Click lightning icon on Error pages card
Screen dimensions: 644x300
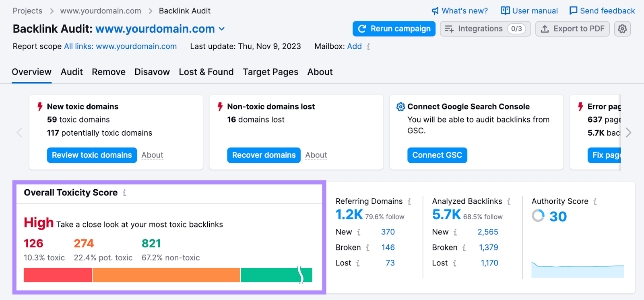click(580, 107)
